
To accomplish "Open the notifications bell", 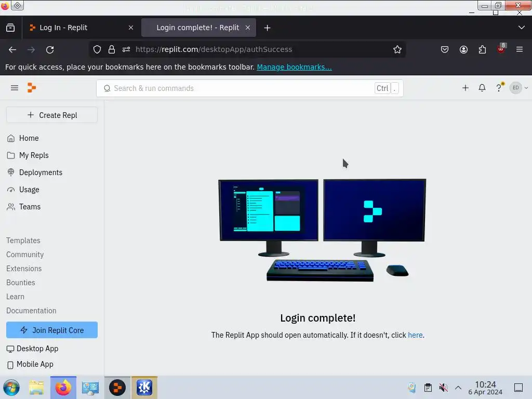I will (482, 88).
